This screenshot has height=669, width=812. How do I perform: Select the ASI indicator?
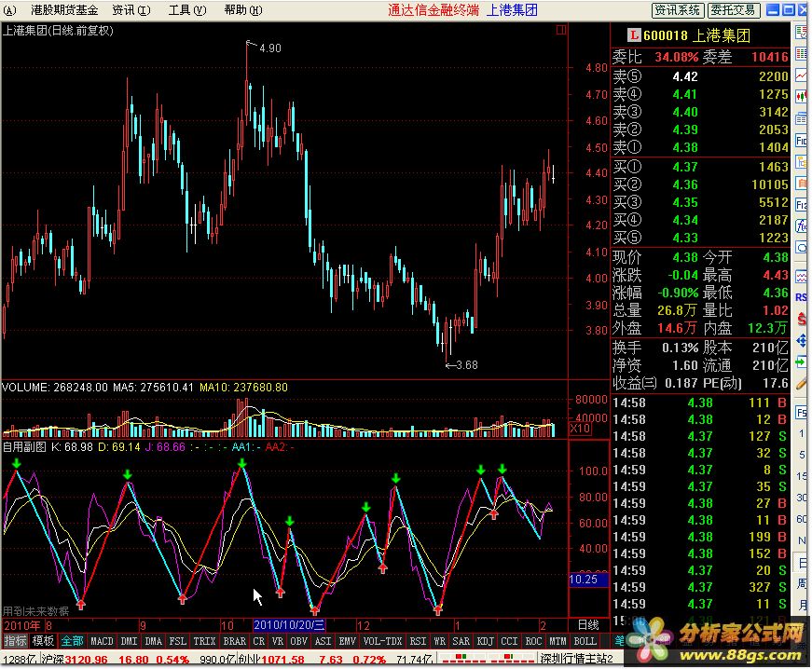pyautogui.click(x=323, y=641)
